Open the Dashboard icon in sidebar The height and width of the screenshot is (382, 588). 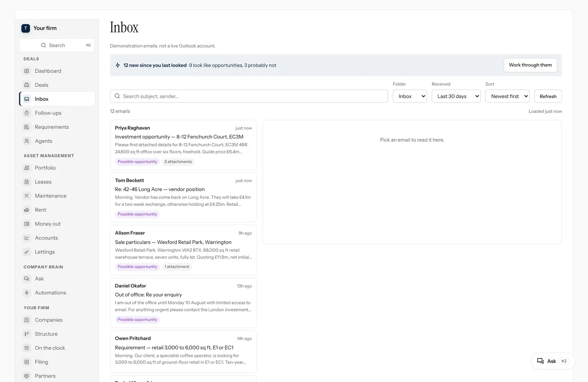click(27, 71)
